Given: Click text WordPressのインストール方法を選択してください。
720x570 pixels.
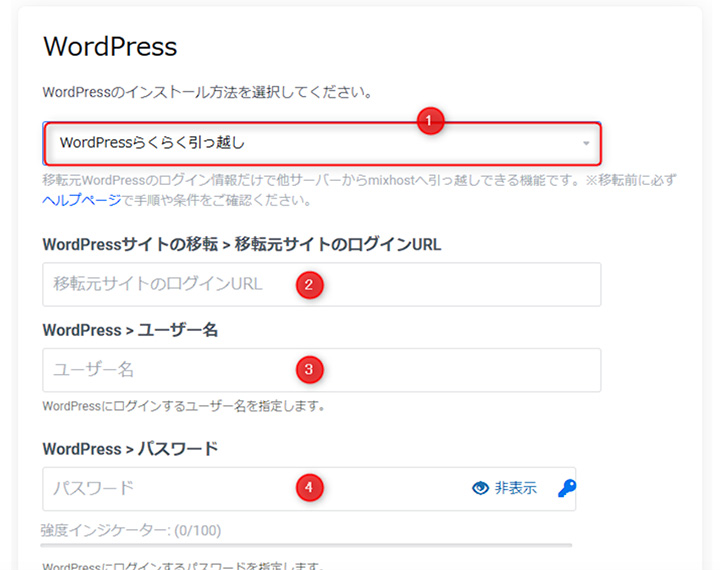Looking at the screenshot, I should click(x=207, y=92).
